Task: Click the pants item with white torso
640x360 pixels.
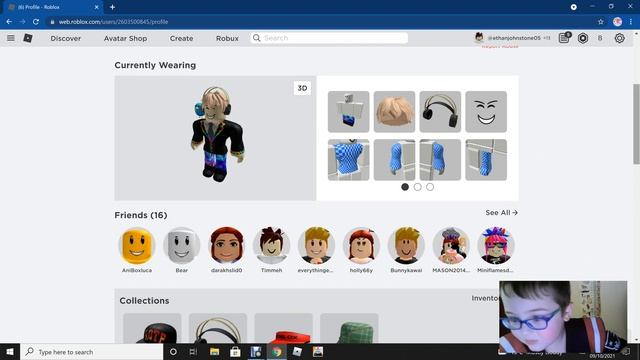Action: coord(349,112)
